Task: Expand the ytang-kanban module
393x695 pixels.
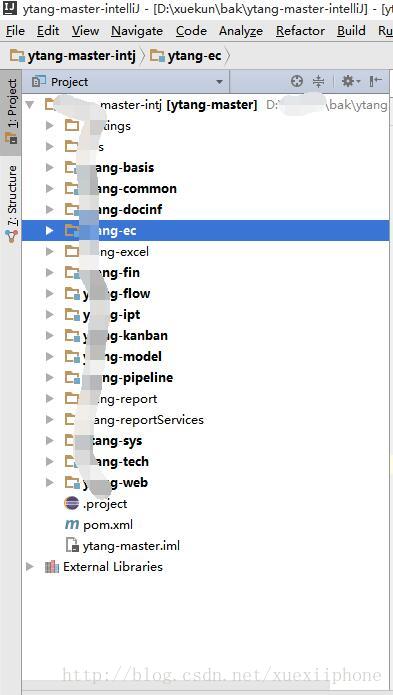Action: 50,336
